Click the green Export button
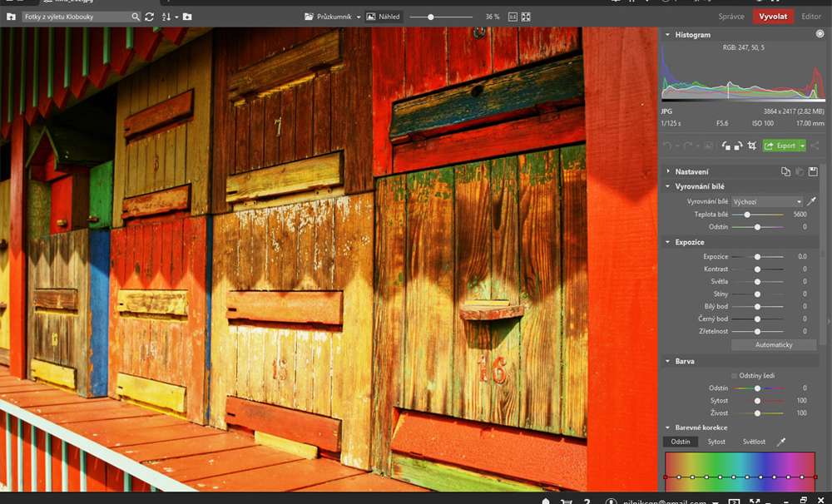Screen dimensions: 832x504 click(x=780, y=146)
